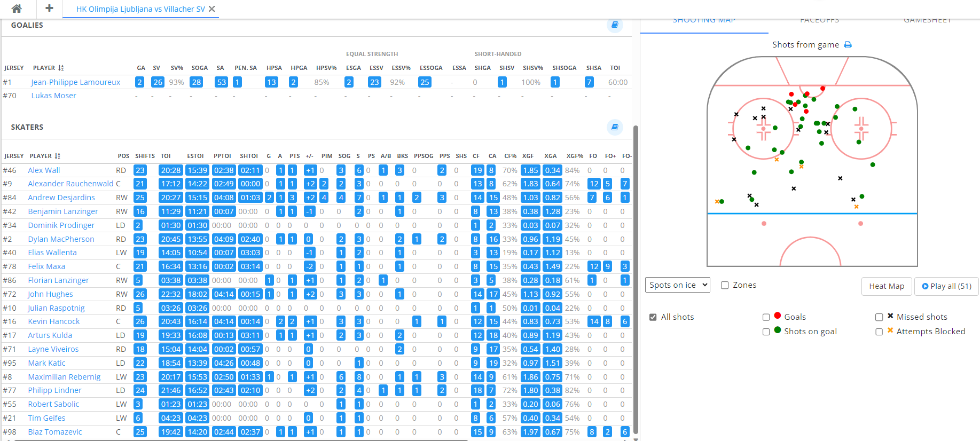Print the shots from game map
Screen dimensions: 980x441
coord(848,45)
